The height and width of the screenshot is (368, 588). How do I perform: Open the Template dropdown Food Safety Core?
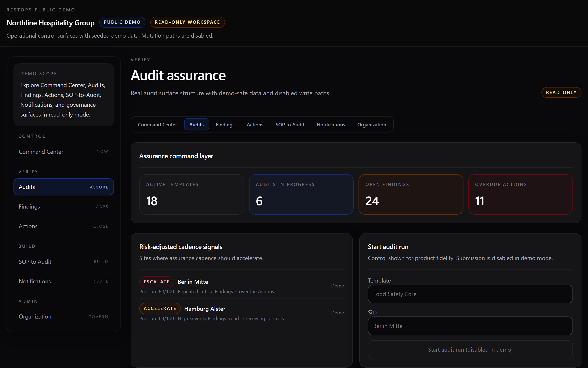470,294
